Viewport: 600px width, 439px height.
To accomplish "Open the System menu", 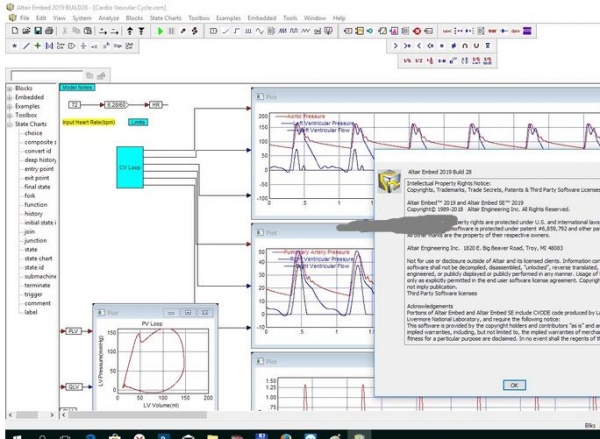I will pyautogui.click(x=82, y=18).
